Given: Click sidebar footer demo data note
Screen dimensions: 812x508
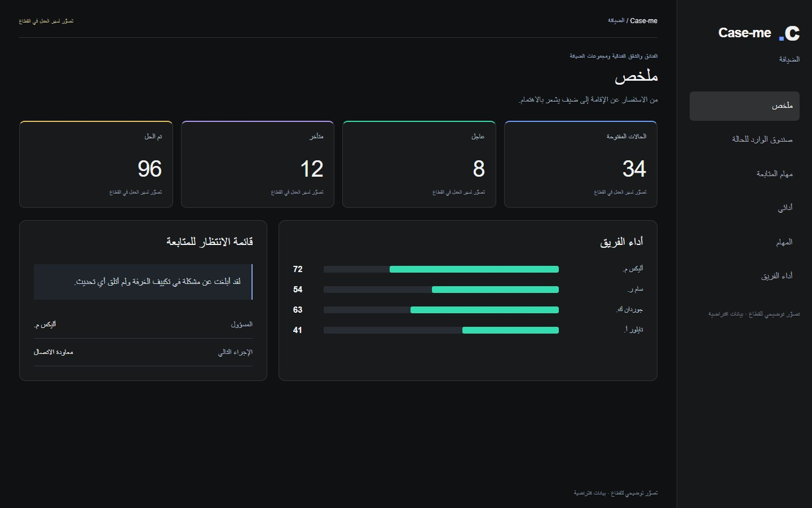Looking at the screenshot, I should pos(754,314).
